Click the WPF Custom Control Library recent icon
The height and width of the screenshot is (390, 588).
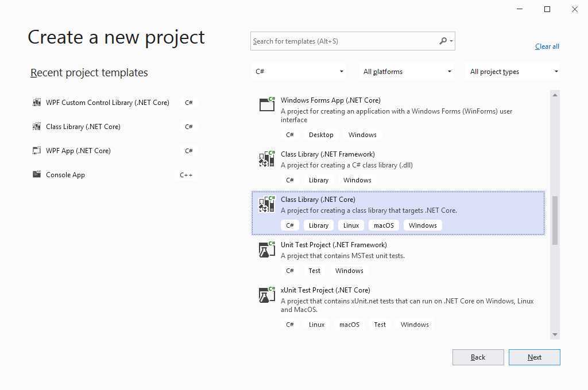pos(36,102)
